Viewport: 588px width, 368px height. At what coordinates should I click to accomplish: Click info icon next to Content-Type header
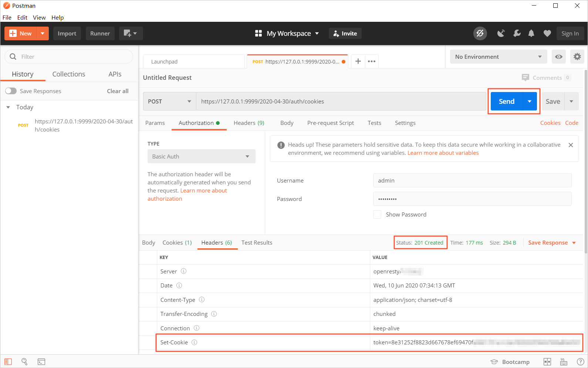pyautogui.click(x=202, y=300)
